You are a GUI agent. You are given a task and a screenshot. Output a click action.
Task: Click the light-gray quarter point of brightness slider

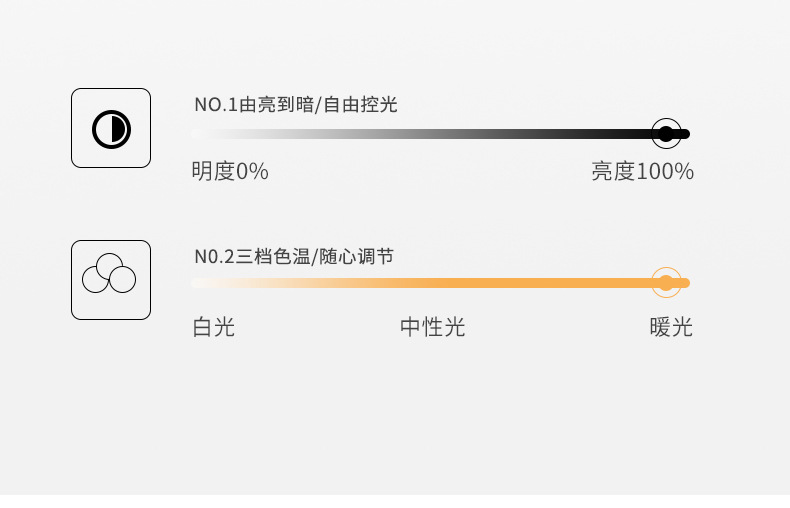pyautogui.click(x=315, y=133)
